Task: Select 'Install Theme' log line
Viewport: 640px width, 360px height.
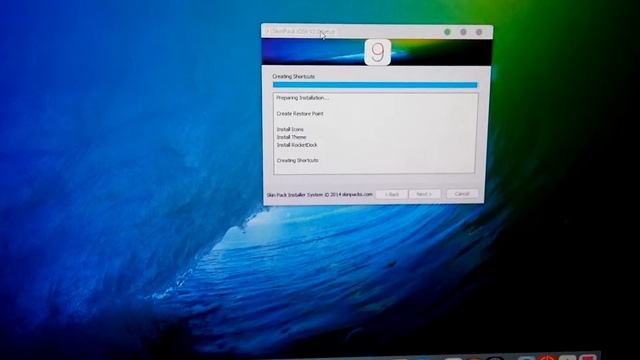Action: (x=291, y=137)
